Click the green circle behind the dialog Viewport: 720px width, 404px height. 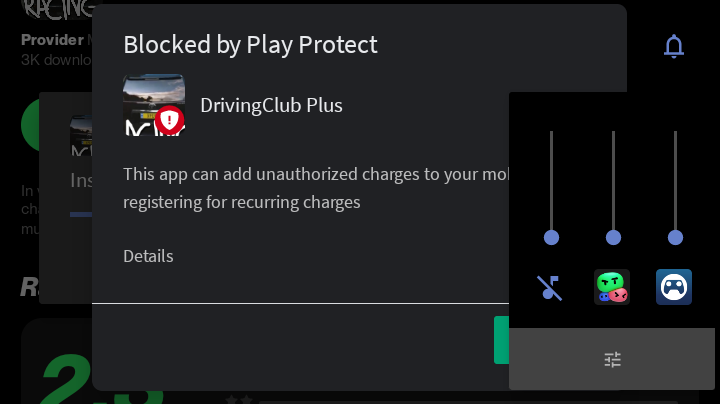[x=30, y=125]
